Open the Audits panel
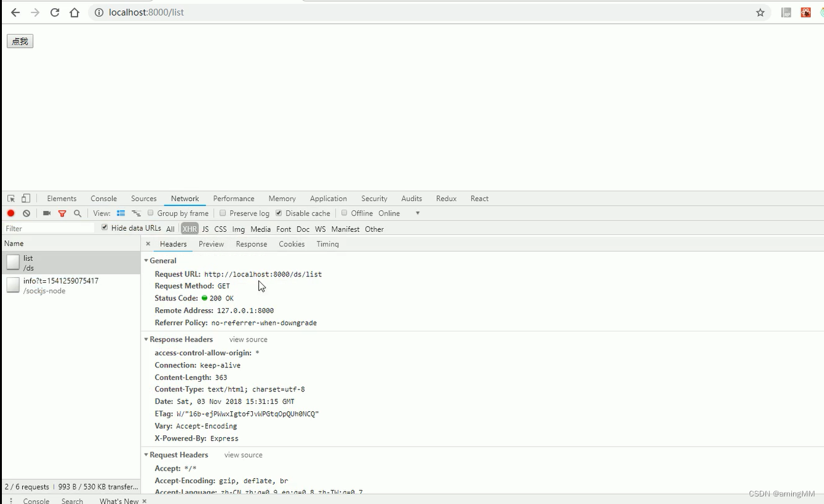This screenshot has height=504, width=824. tap(412, 198)
